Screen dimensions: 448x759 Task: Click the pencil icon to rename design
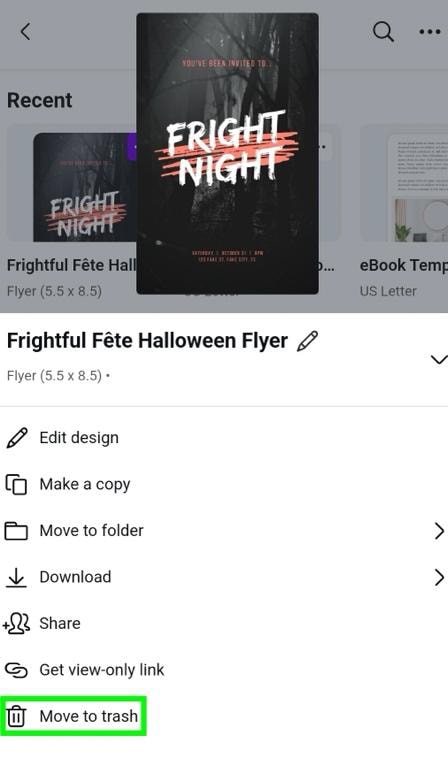click(x=308, y=341)
